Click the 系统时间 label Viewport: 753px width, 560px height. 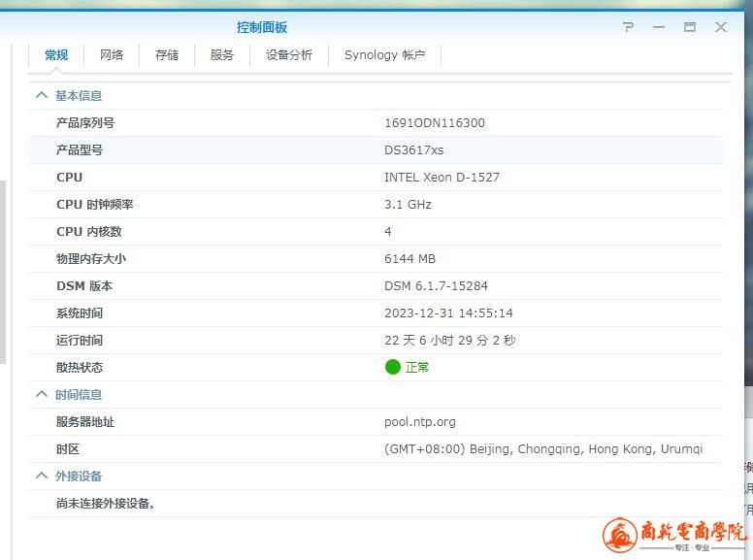coord(80,313)
